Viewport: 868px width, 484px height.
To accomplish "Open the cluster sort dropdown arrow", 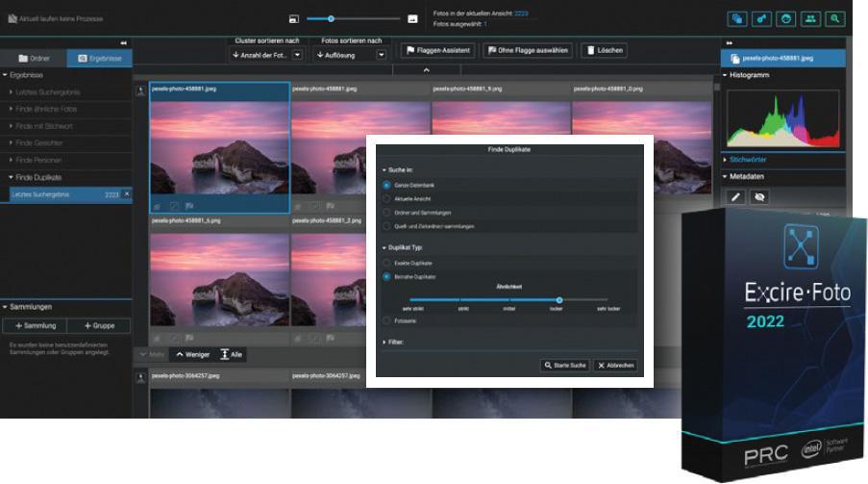I will (x=297, y=55).
